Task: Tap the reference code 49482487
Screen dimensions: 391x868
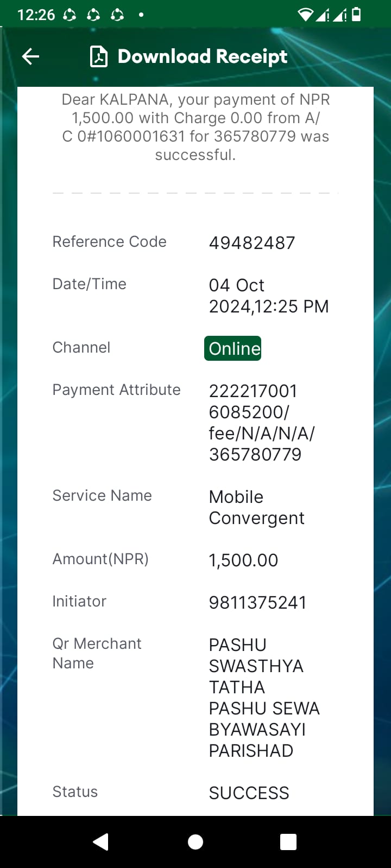Action: pyautogui.click(x=252, y=242)
